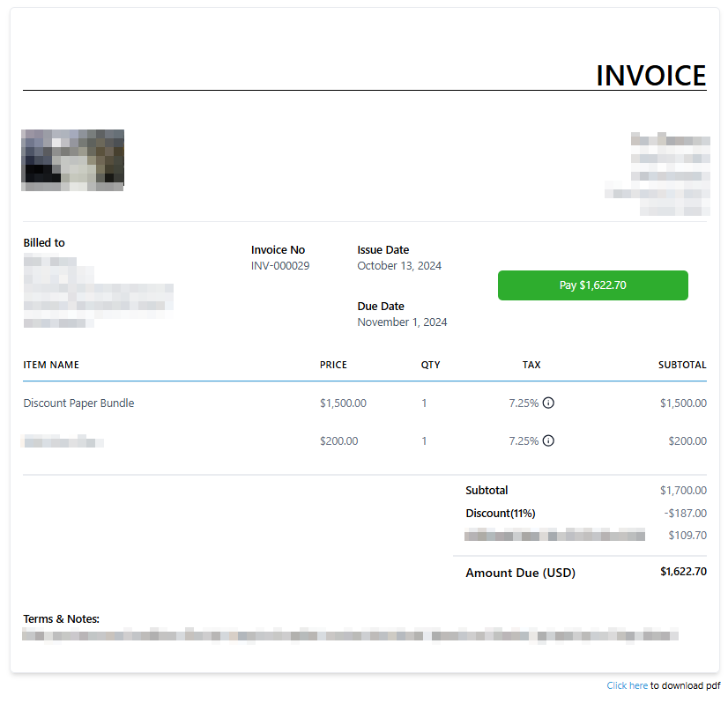Click the due date November 1, 2024
Viewport: 728px width, 703px height.
tap(402, 322)
